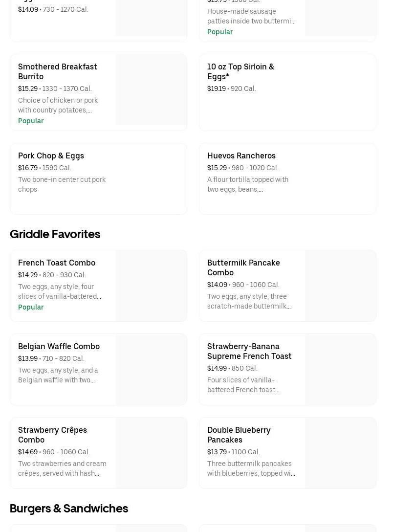The width and height of the screenshot is (393, 532).
Task: Click the Huevos Rancheros description text
Action: (248, 184)
